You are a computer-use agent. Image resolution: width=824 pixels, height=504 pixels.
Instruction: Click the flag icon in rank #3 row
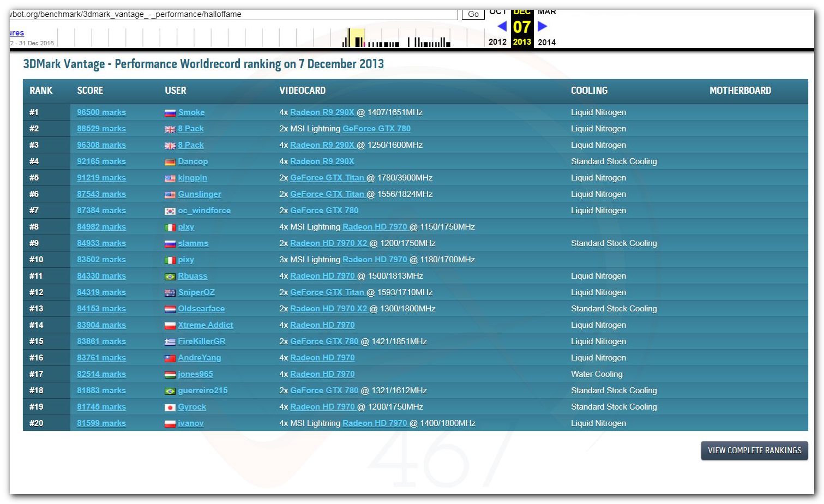click(x=170, y=146)
